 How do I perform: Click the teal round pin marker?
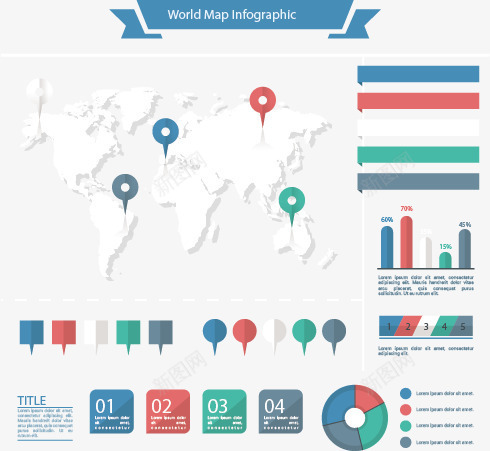(x=304, y=337)
